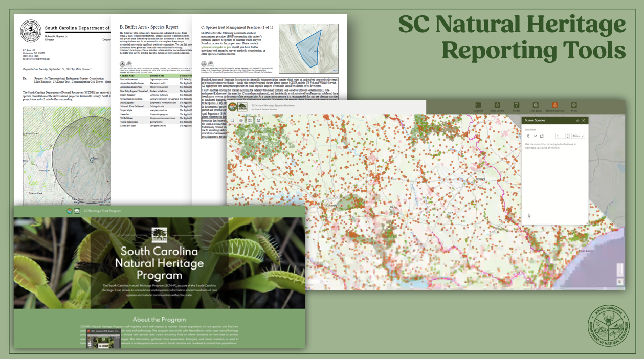Click the grid-style button on map toolbar
The image size is (644, 359).
(250, 120)
